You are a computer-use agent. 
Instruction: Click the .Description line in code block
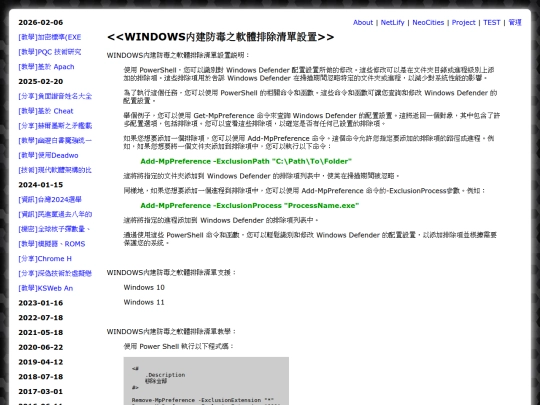pyautogui.click(x=165, y=375)
